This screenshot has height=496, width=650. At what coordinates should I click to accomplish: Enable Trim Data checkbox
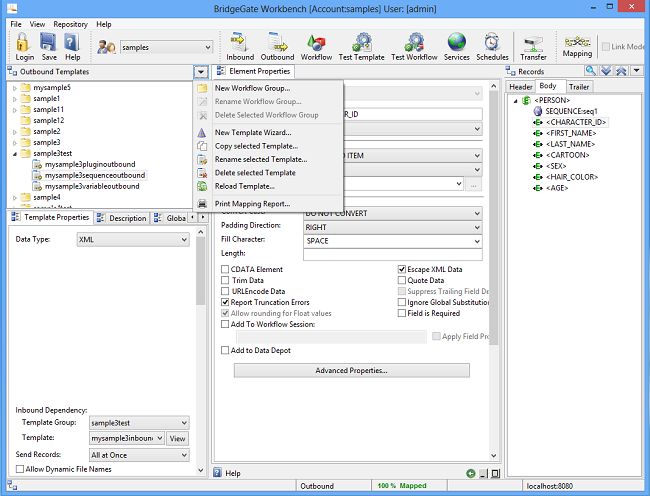225,281
